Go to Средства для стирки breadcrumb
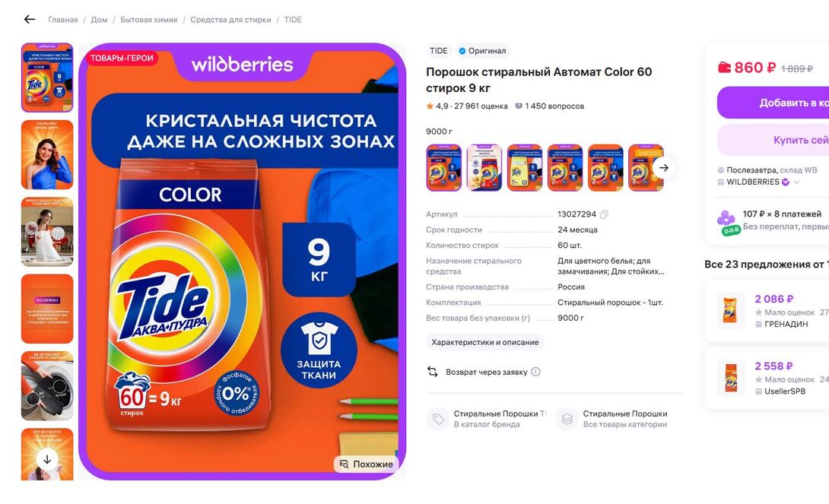Image resolution: width=829 pixels, height=504 pixels. [230, 20]
